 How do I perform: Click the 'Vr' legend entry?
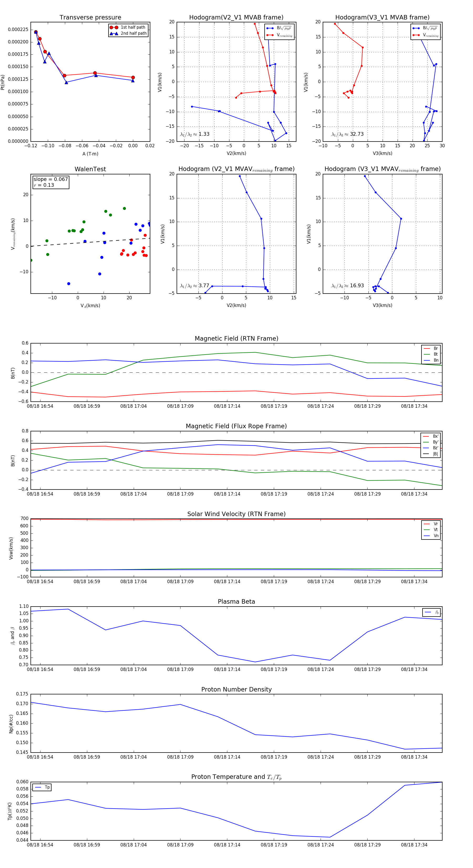[x=431, y=524]
